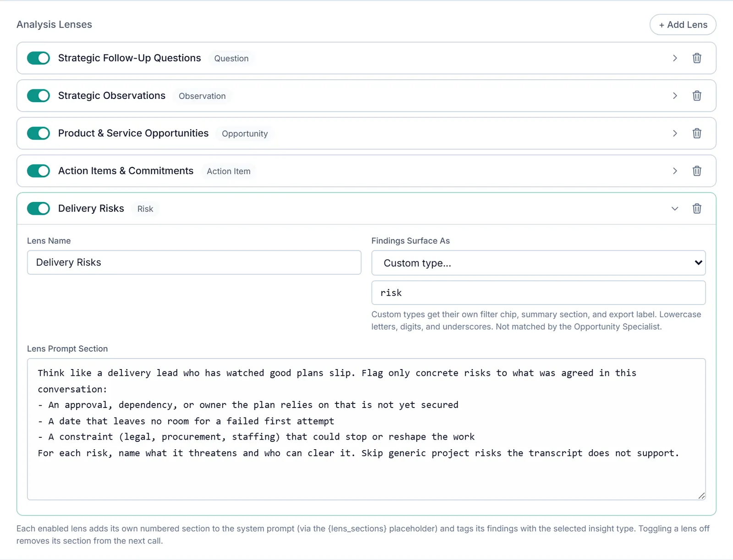Viewport: 733px width, 560px height.
Task: Expand the Action Items & Commitments lens
Action: (x=675, y=171)
